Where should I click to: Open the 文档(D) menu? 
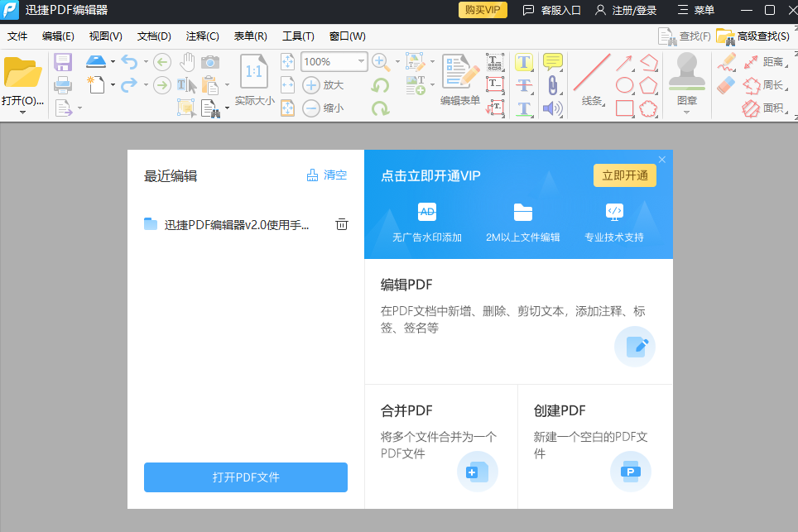pos(153,36)
